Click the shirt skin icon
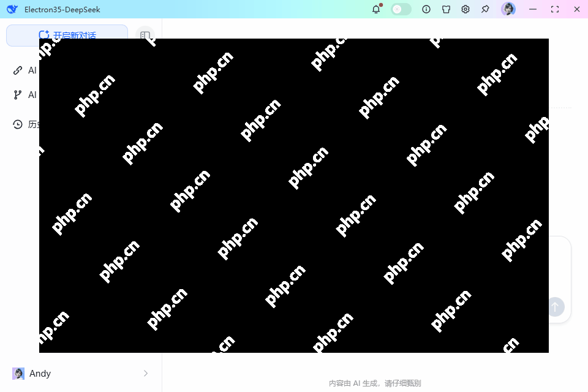The width and height of the screenshot is (588, 392). pos(446,9)
